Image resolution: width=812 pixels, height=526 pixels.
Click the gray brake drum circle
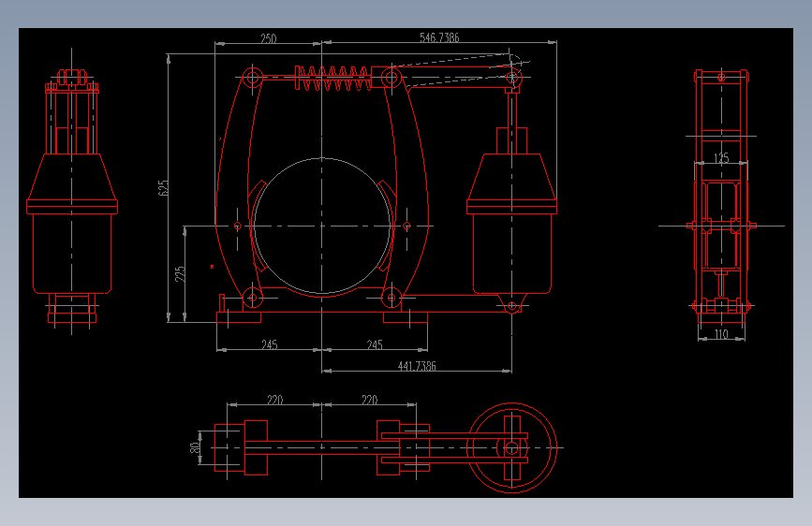click(x=321, y=226)
